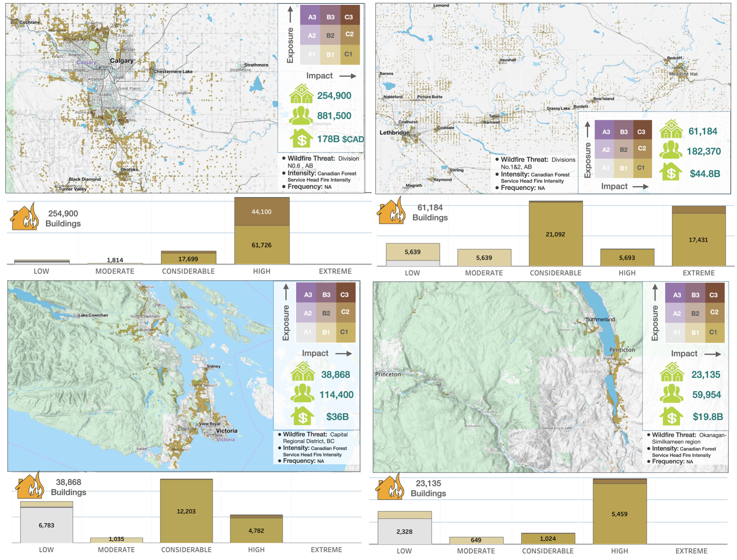Click the 17,431 EXTREME bar
The image size is (737, 560).
click(698, 240)
